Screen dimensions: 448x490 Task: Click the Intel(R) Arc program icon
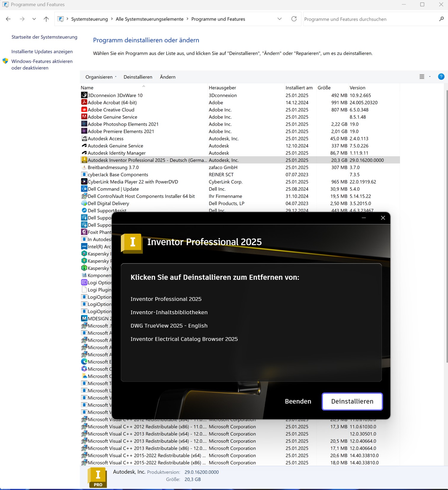pyautogui.click(x=84, y=246)
